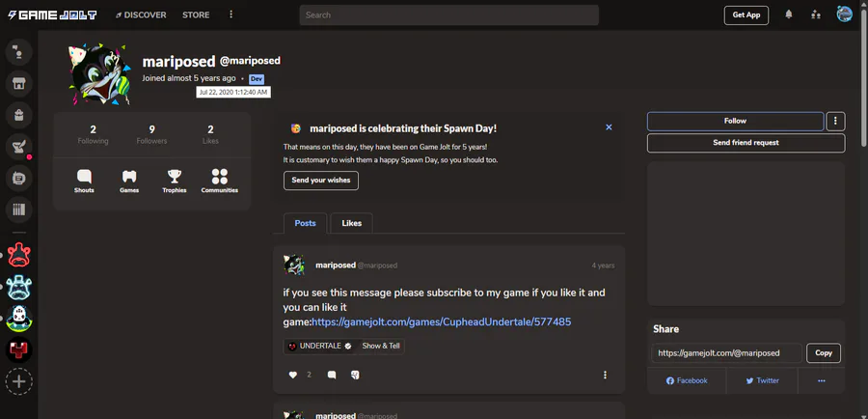The image size is (868, 419).
Task: View the 2 Following count
Action: (93, 134)
